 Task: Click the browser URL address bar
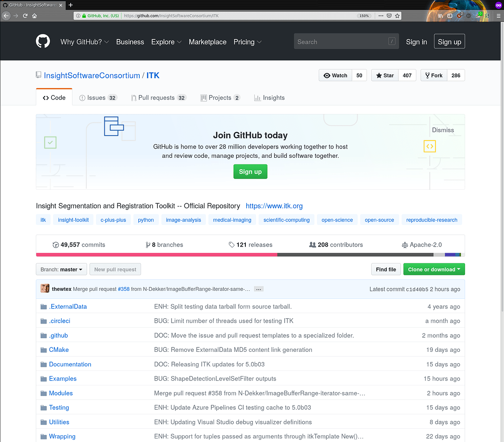[x=238, y=15]
